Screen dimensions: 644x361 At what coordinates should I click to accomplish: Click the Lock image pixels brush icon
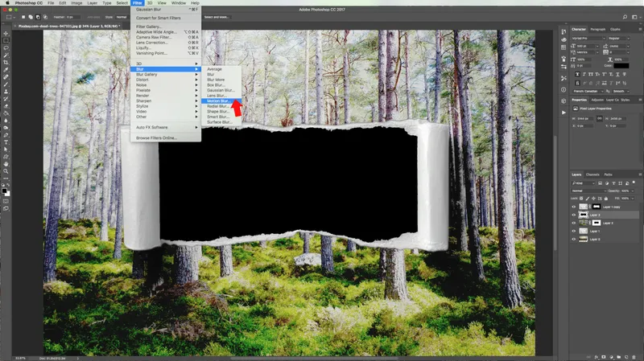pos(588,199)
